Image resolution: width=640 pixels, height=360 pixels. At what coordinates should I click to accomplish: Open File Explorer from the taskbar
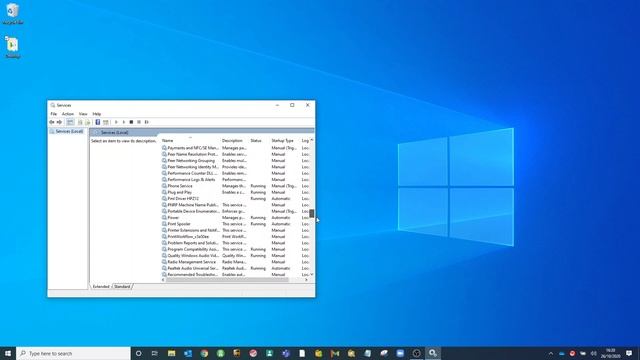pyautogui.click(x=171, y=353)
